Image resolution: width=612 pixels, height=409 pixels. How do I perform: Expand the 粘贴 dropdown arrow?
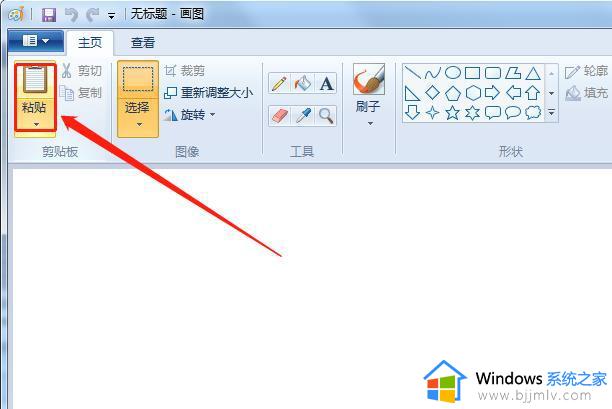[36, 124]
